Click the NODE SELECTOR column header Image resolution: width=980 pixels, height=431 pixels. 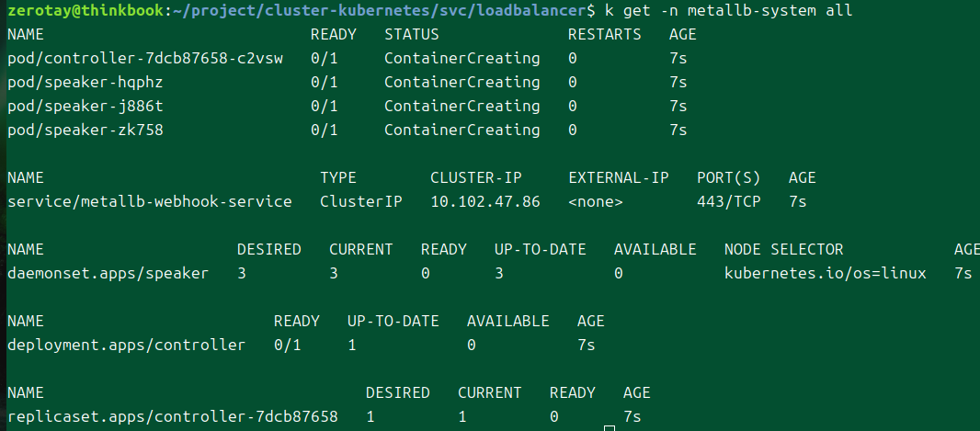[784, 250]
